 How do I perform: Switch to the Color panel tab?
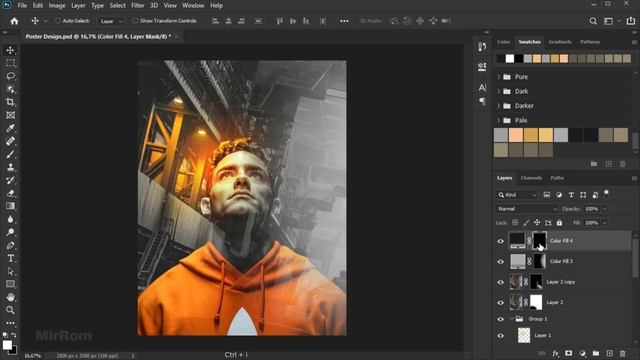click(503, 42)
